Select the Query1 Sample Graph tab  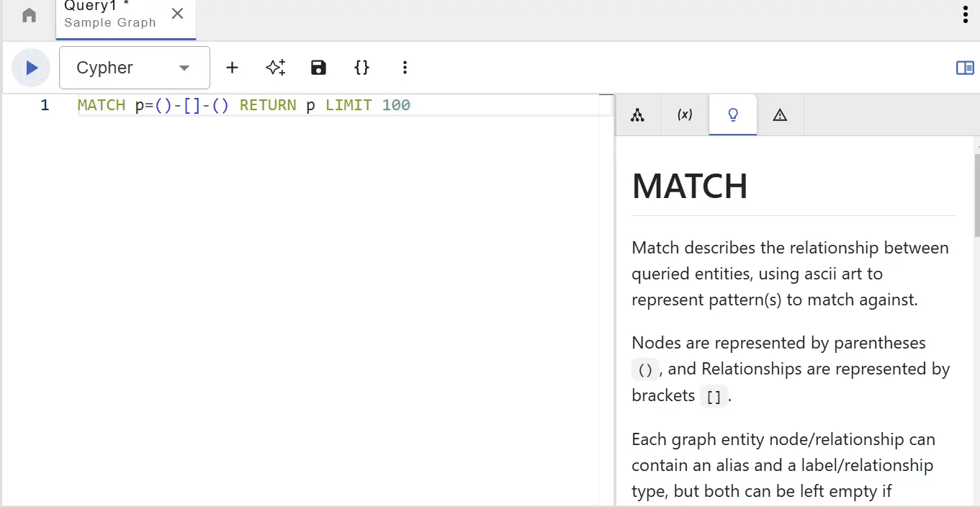tap(108, 15)
